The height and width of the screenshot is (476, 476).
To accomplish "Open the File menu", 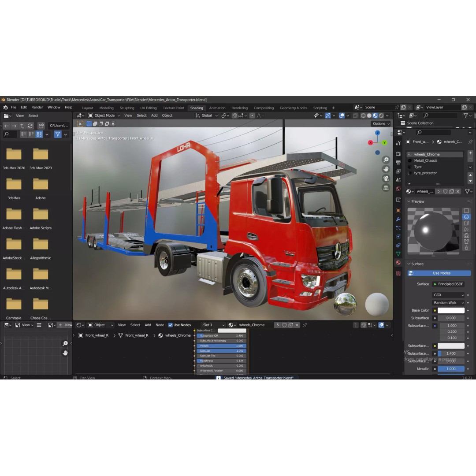I will [x=13, y=108].
